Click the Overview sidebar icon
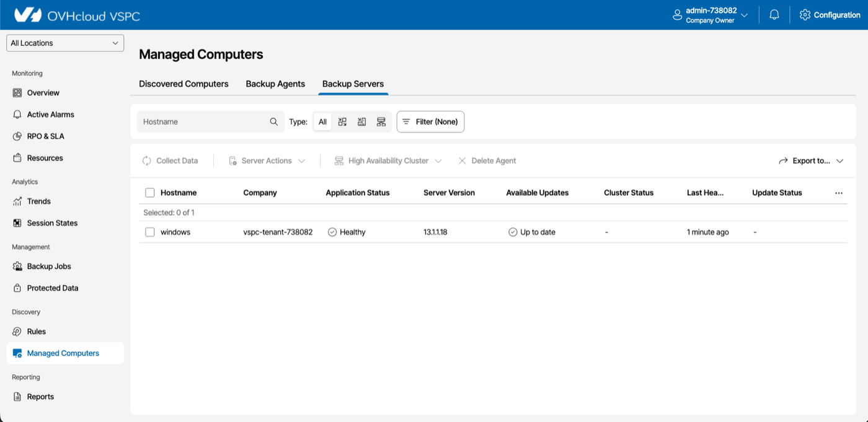 17,93
